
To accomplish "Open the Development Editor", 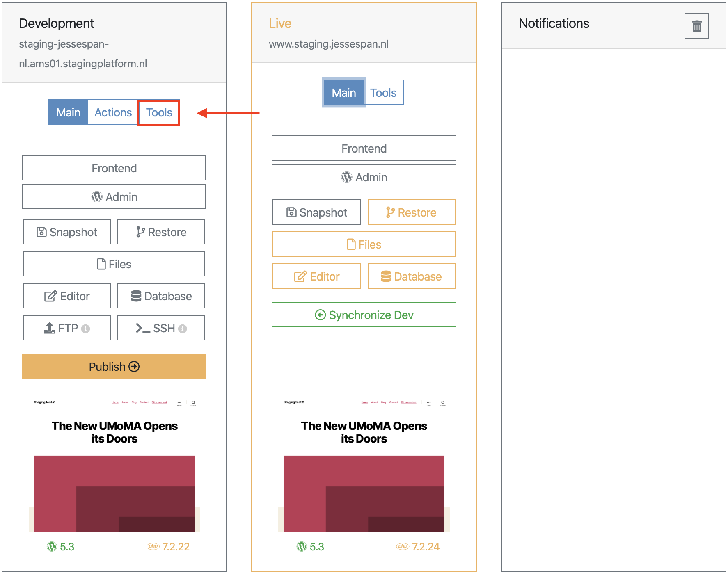I will point(67,296).
